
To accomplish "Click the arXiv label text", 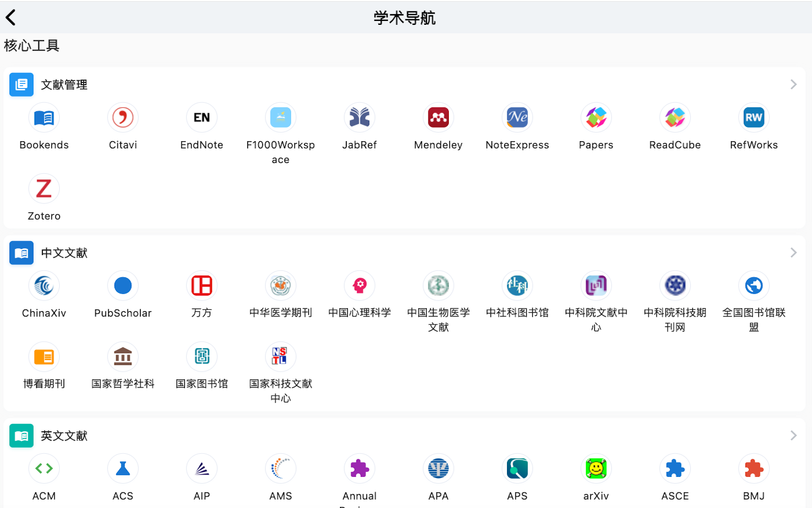I will (596, 496).
